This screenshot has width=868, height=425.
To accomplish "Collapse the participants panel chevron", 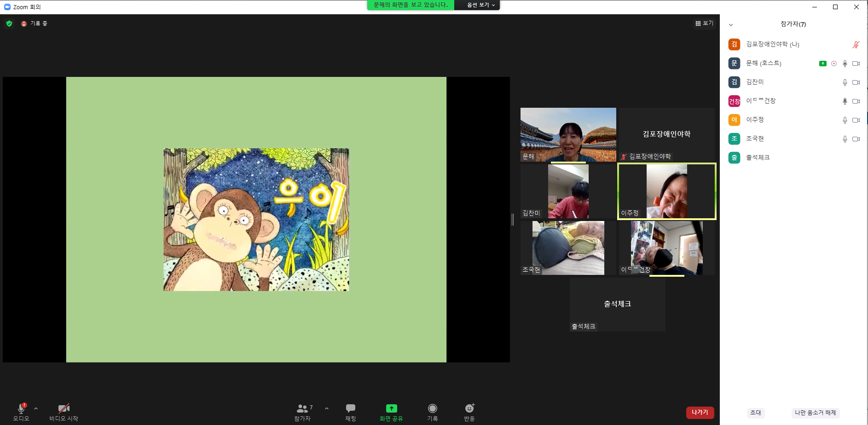I will pyautogui.click(x=731, y=25).
